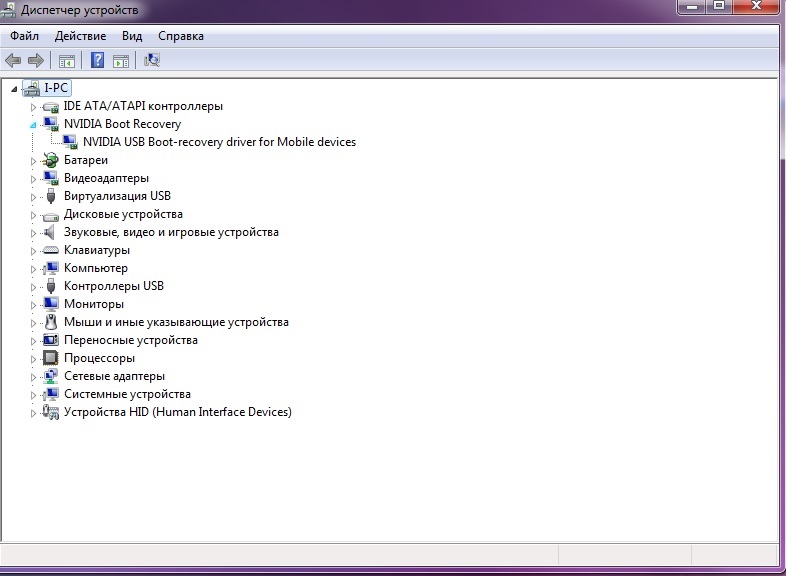Viewport: 786px width, 576px height.
Task: Expand the Контроллеры USB node arrow
Action: coord(33,287)
